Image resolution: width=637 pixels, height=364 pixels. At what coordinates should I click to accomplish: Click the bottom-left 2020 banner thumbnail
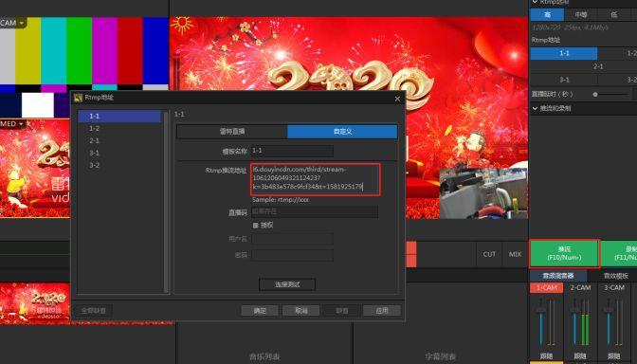coord(35,302)
